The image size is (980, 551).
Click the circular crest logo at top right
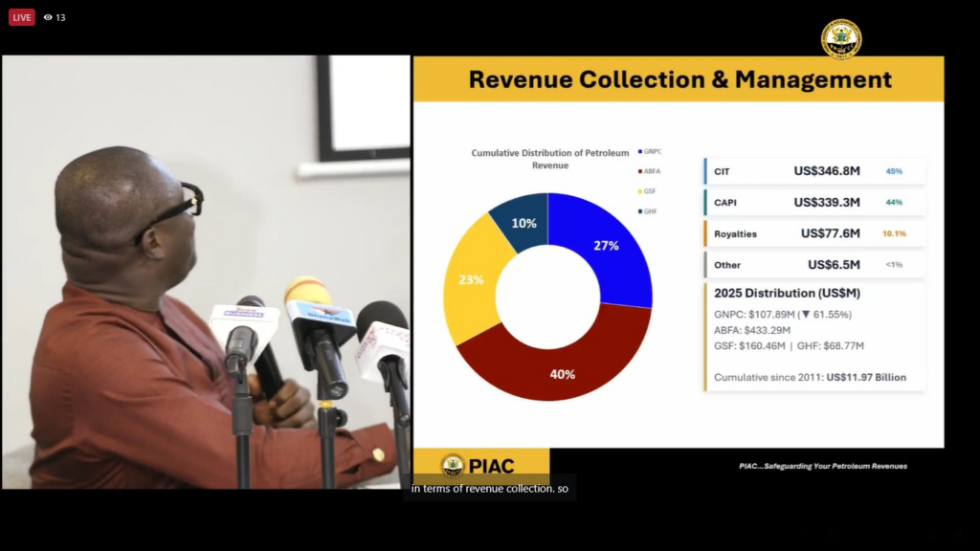coord(840,38)
